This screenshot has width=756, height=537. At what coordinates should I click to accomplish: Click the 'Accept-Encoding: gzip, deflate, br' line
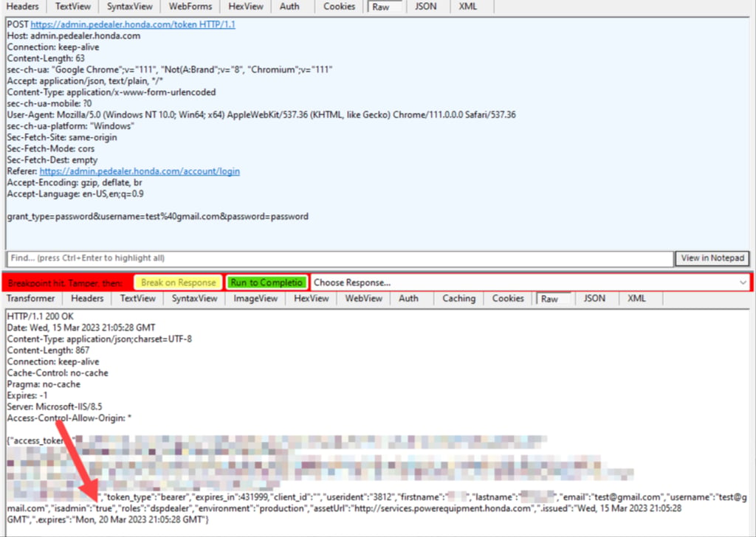point(75,183)
